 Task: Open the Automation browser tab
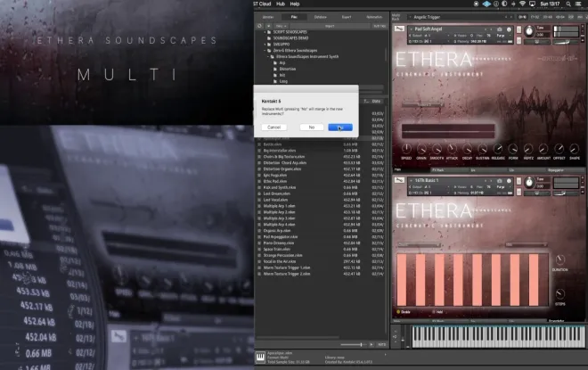pos(374,17)
